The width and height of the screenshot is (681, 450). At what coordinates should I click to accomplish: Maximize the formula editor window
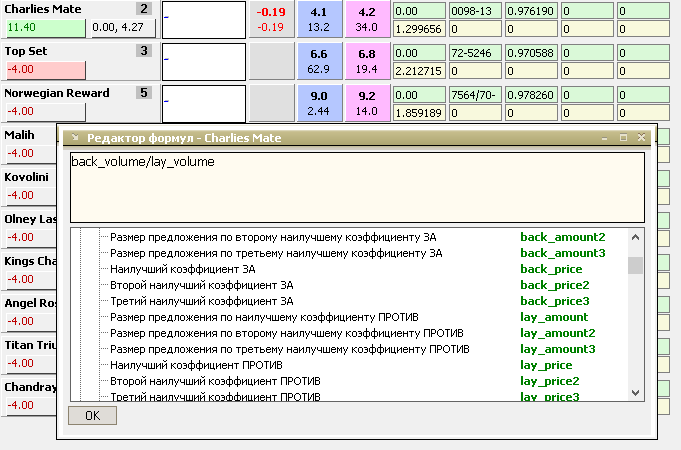coord(623,138)
